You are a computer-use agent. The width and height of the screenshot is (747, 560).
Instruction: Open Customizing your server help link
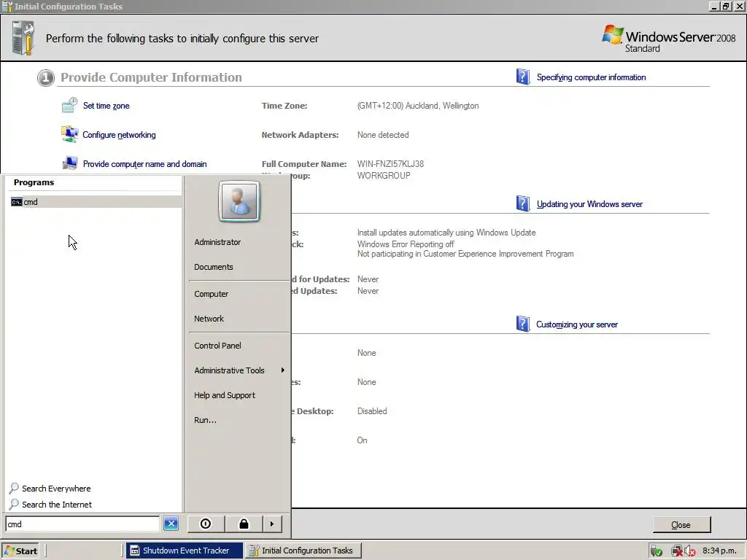[x=577, y=324]
